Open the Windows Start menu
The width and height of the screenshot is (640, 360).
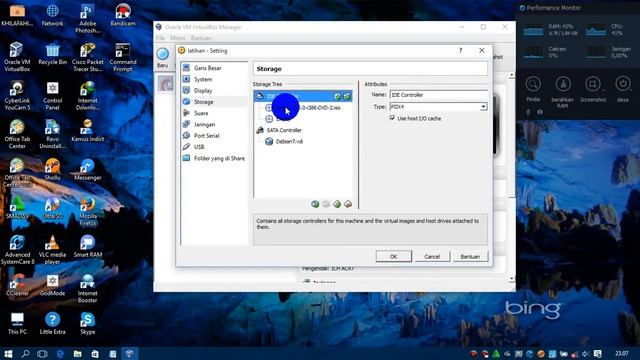coord(8,353)
